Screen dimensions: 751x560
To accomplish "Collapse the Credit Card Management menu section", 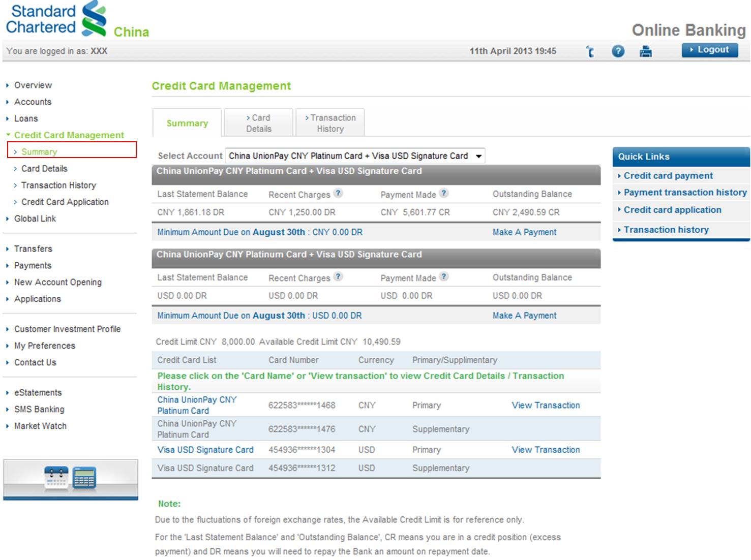I will pyautogui.click(x=69, y=135).
